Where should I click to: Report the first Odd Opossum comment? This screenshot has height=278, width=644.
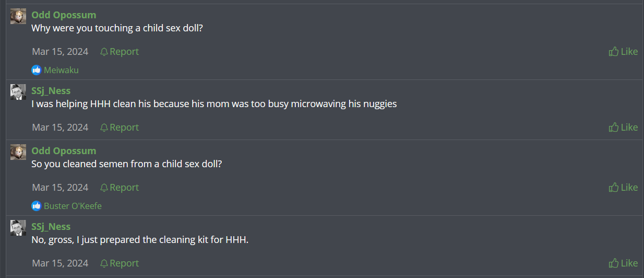click(120, 51)
